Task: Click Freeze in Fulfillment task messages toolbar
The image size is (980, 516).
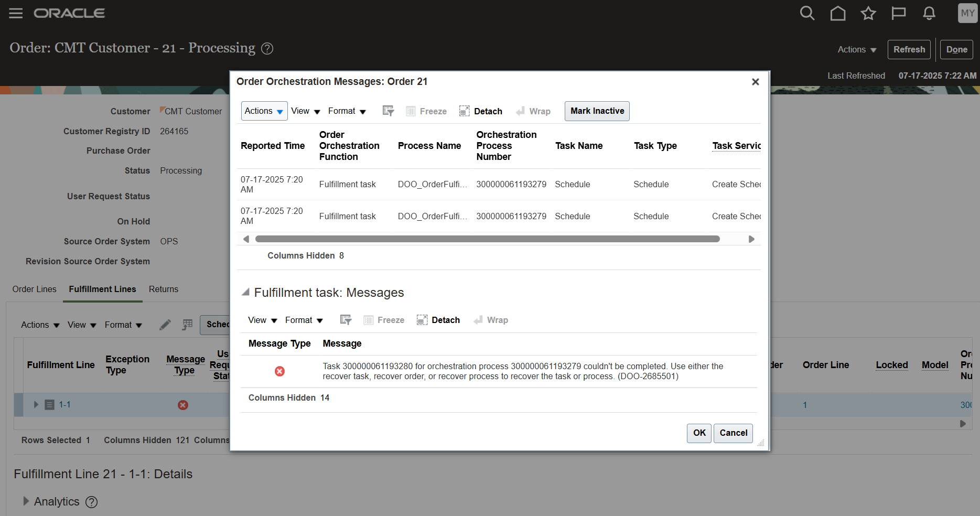Action: coord(384,320)
